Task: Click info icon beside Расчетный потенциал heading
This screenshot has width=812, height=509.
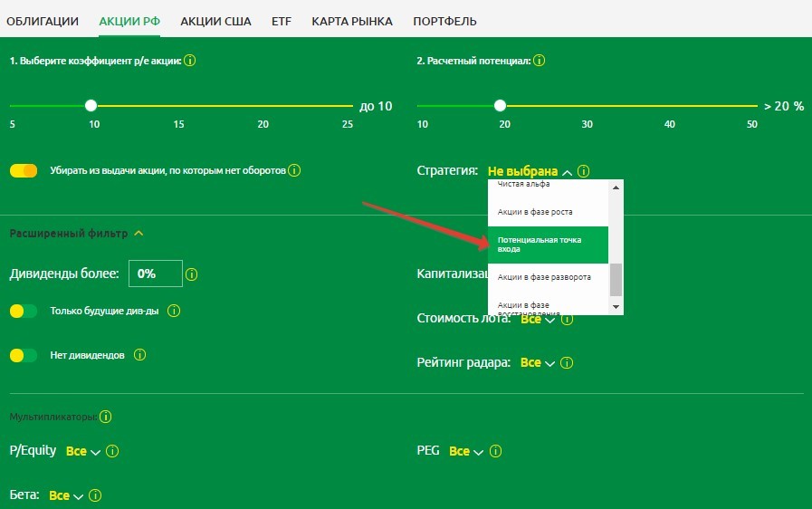Action: pyautogui.click(x=540, y=61)
